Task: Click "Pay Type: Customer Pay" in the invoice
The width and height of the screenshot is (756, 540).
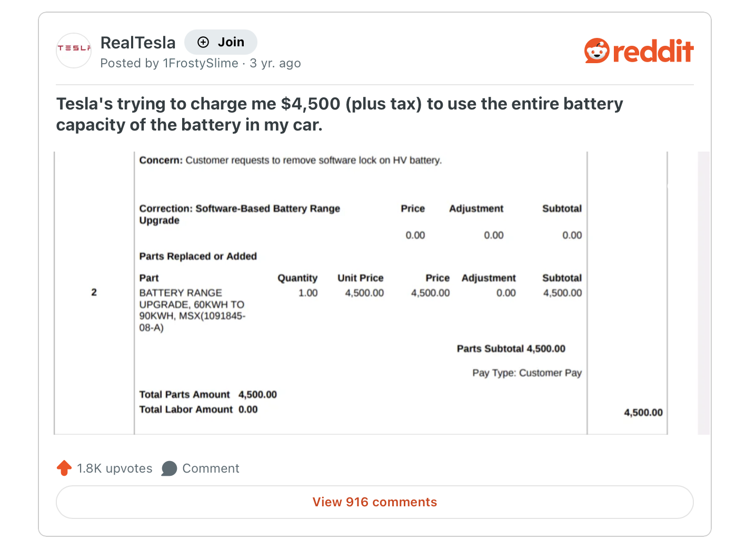Action: click(526, 373)
